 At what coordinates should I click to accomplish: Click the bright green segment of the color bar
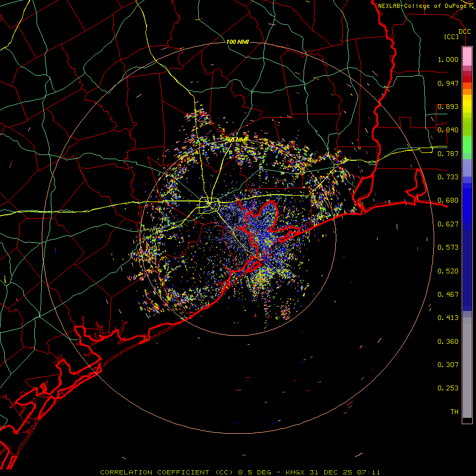pyautogui.click(x=467, y=144)
